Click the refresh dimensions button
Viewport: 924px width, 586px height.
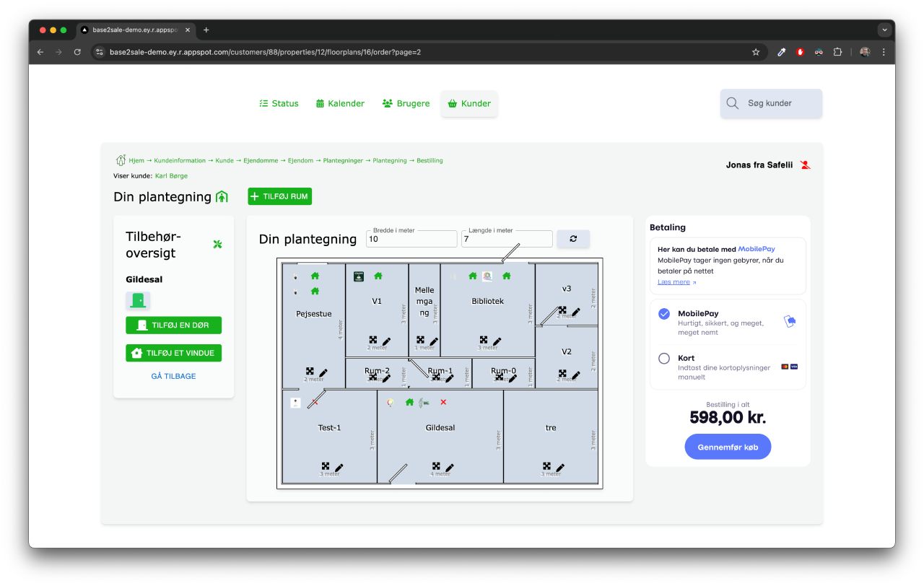coord(573,239)
